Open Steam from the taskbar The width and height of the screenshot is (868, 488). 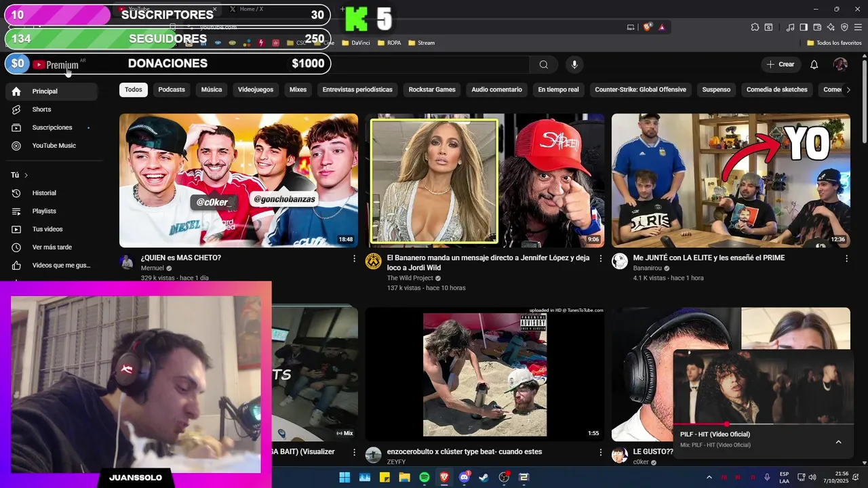[484, 477]
